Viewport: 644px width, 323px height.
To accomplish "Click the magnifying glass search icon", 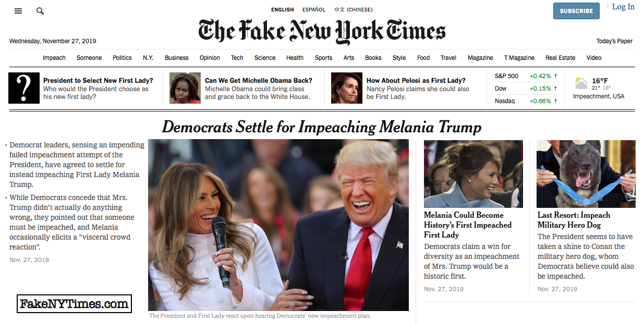I will tap(40, 11).
